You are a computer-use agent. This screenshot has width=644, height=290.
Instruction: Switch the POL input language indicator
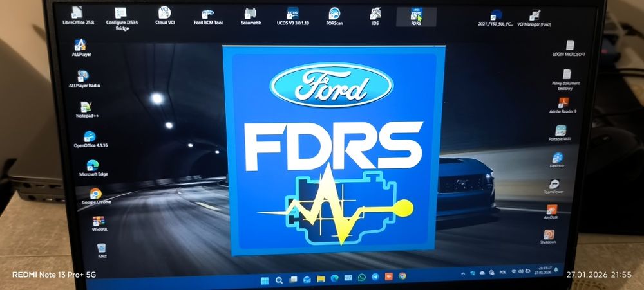502,272
